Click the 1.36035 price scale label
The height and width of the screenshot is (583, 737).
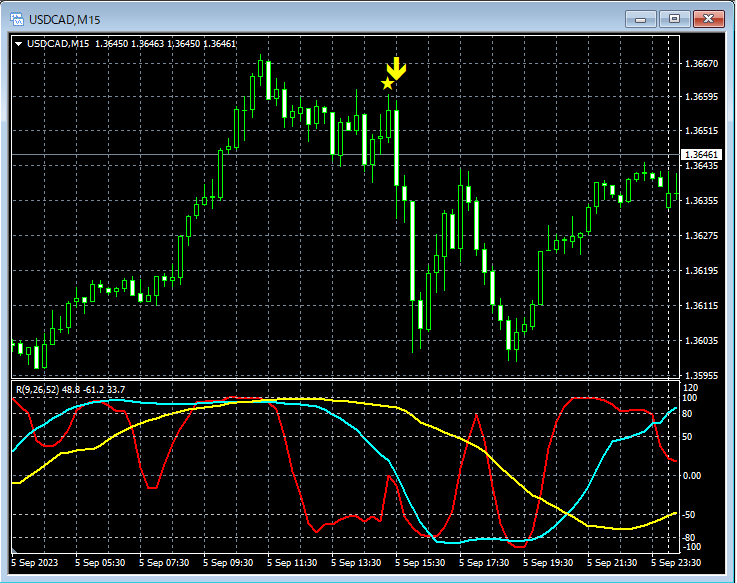pyautogui.click(x=702, y=341)
